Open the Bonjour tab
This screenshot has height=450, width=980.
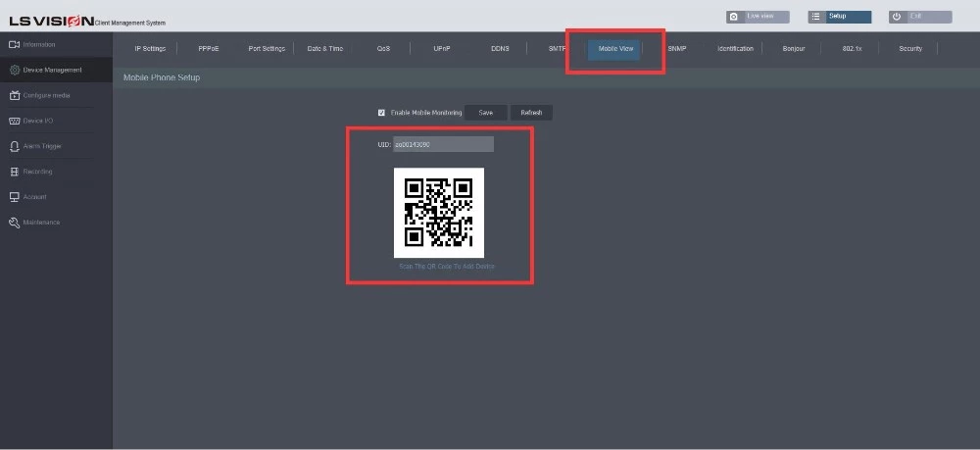[794, 49]
